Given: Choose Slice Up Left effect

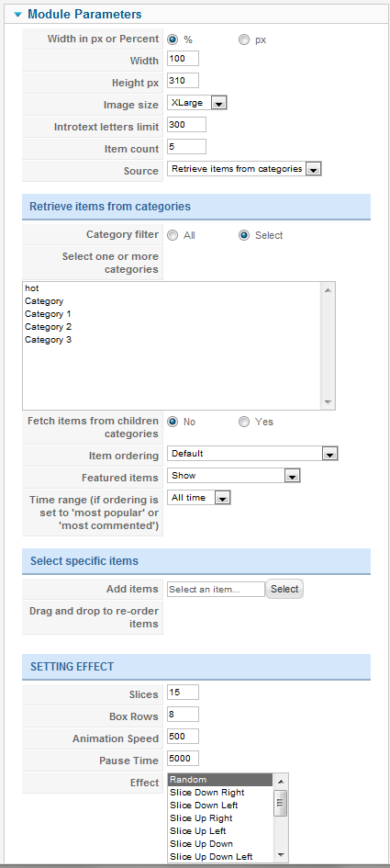Looking at the screenshot, I should 197,831.
